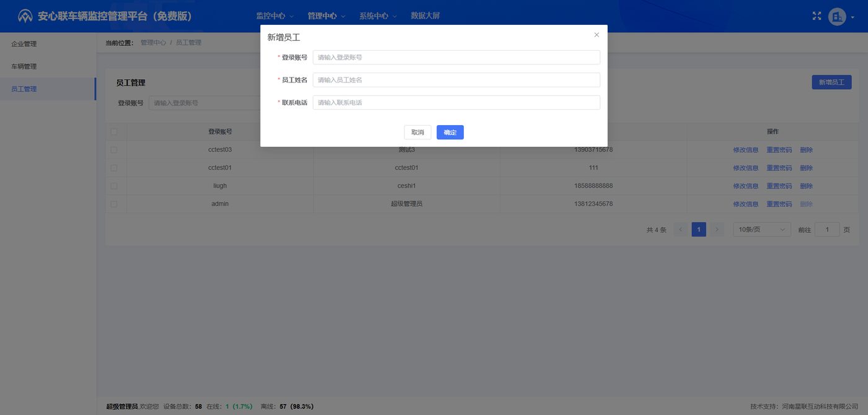Click 员工管理 in breadcrumb
Viewport: 868px width, 415px height.
188,43
